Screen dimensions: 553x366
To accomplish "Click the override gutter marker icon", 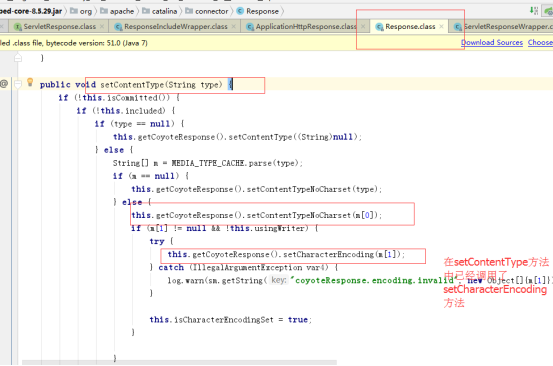I will [x=4, y=84].
